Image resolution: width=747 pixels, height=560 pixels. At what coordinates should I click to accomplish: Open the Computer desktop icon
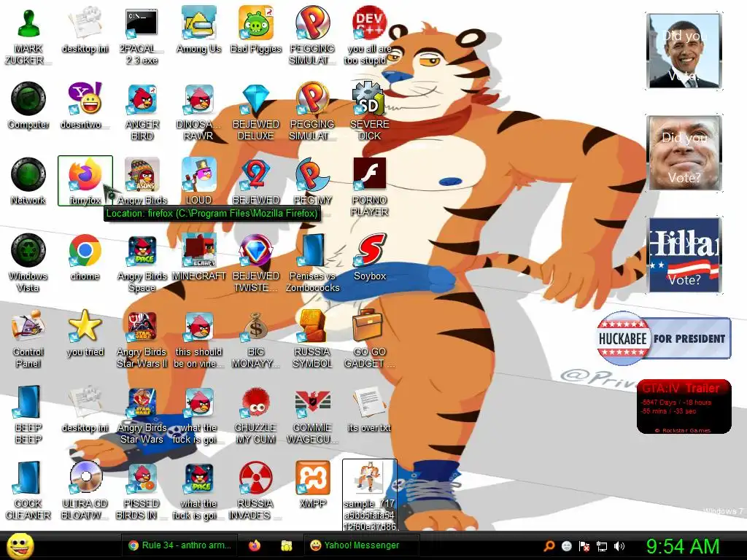click(x=28, y=99)
